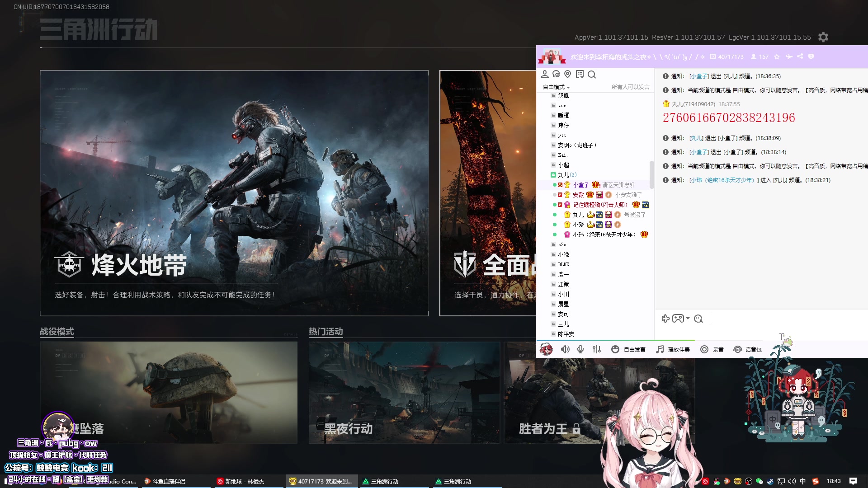Open user profile icon in YY sidebar
Viewport: 868px width, 488px height.
click(x=545, y=74)
